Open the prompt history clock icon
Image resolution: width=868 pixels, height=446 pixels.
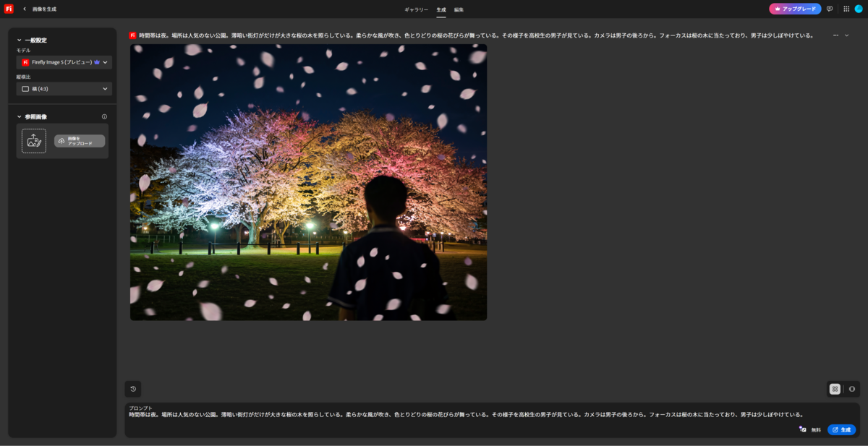(x=133, y=389)
